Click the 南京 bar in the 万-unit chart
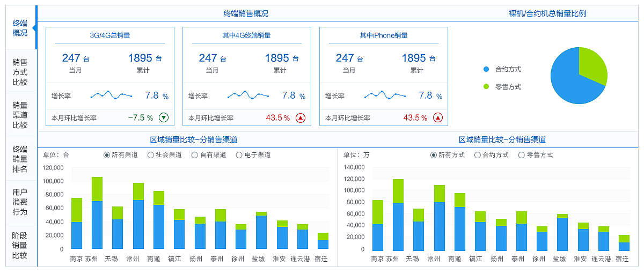644x273 pixels. pos(378,226)
